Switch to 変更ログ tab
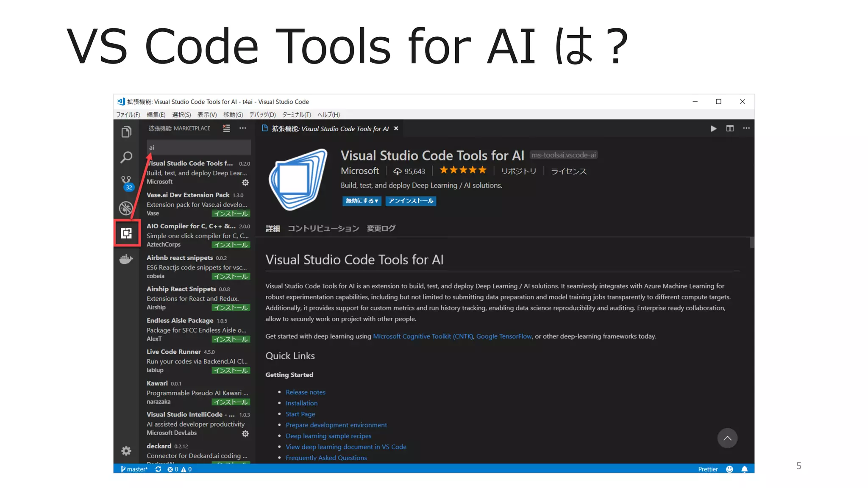The width and height of the screenshot is (868, 488). coord(381,229)
